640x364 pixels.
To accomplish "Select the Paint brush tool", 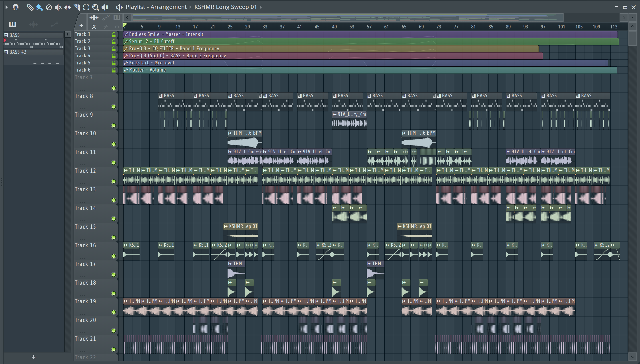I will [39, 7].
